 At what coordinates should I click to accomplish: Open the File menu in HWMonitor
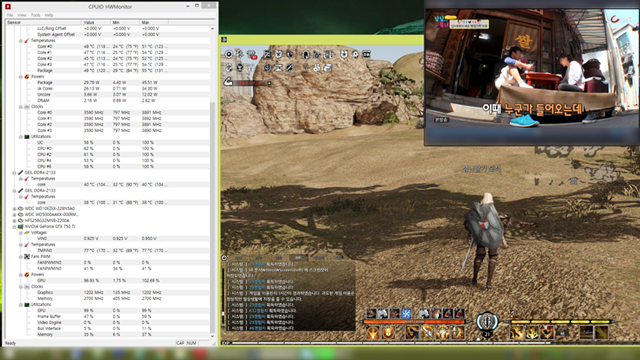pyautogui.click(x=10, y=15)
